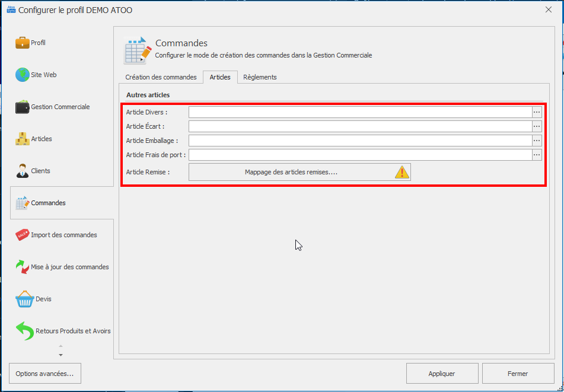Image resolution: width=564 pixels, height=392 pixels.
Task: Open Retours Produits et Avoirs green arrow
Action: [24, 331]
